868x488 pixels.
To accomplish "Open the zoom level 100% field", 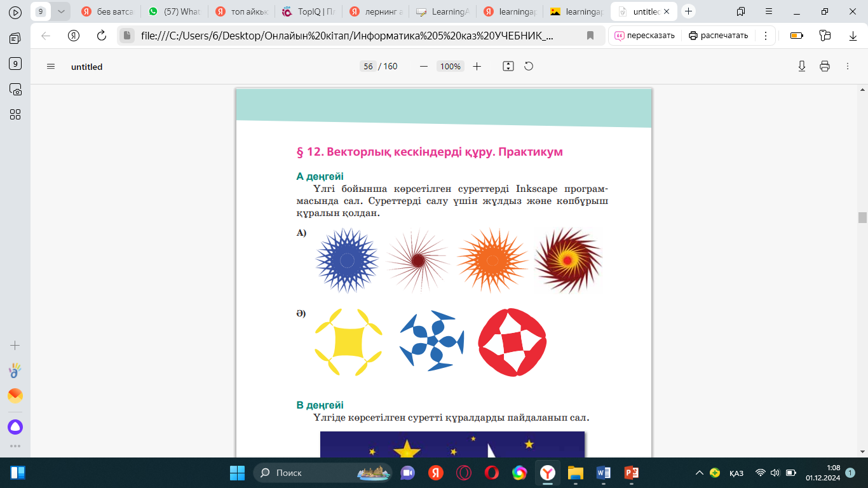I will (x=451, y=66).
